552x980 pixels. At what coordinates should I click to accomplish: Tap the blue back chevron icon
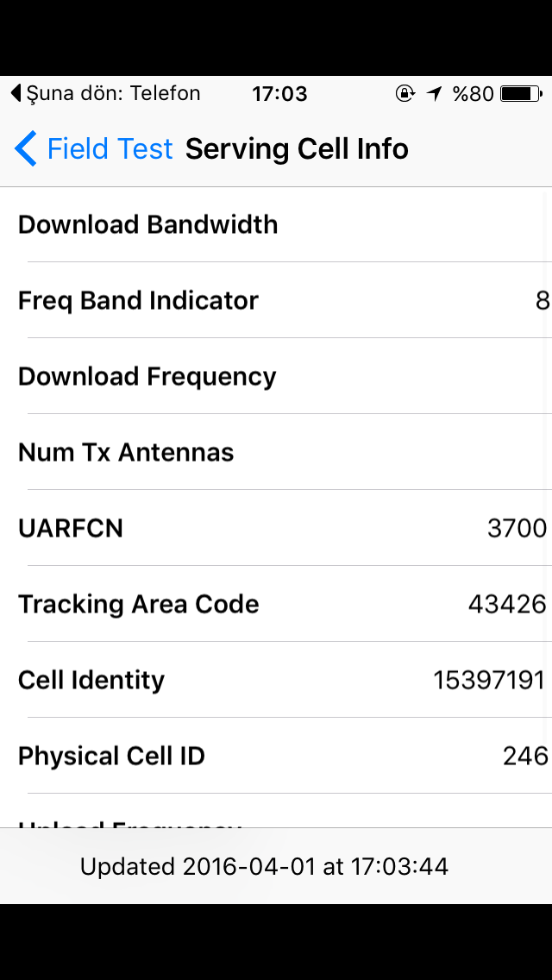point(26,148)
